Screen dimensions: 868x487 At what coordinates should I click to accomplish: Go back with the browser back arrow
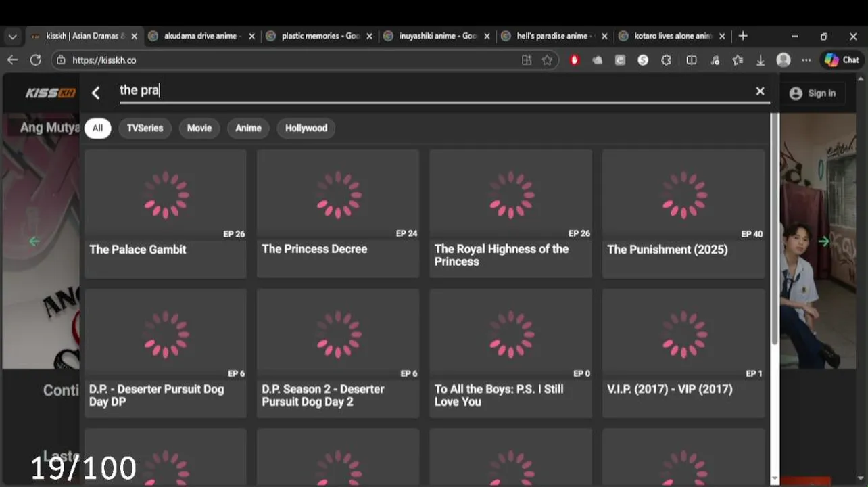12,60
